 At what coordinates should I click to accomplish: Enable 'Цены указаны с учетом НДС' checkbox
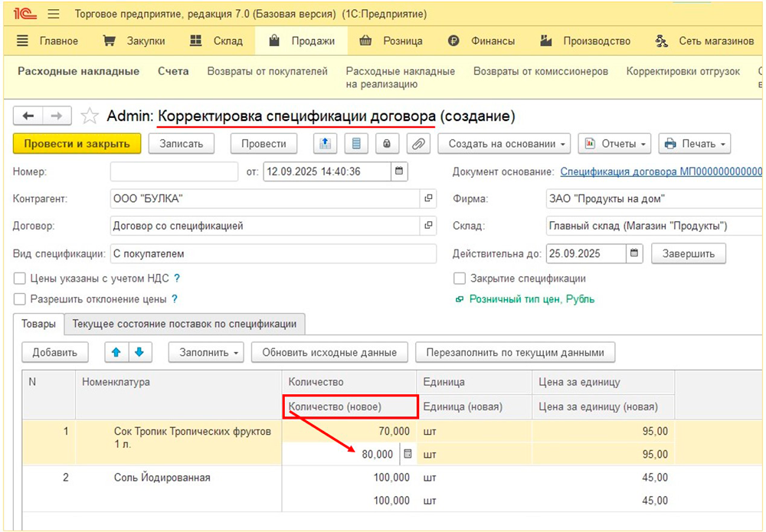tap(19, 279)
